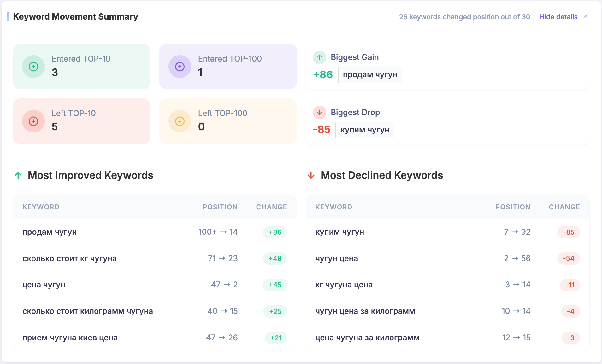The width and height of the screenshot is (602, 364).
Task: Click the orange Left TOP-100 down-arrow icon
Action: (x=180, y=121)
